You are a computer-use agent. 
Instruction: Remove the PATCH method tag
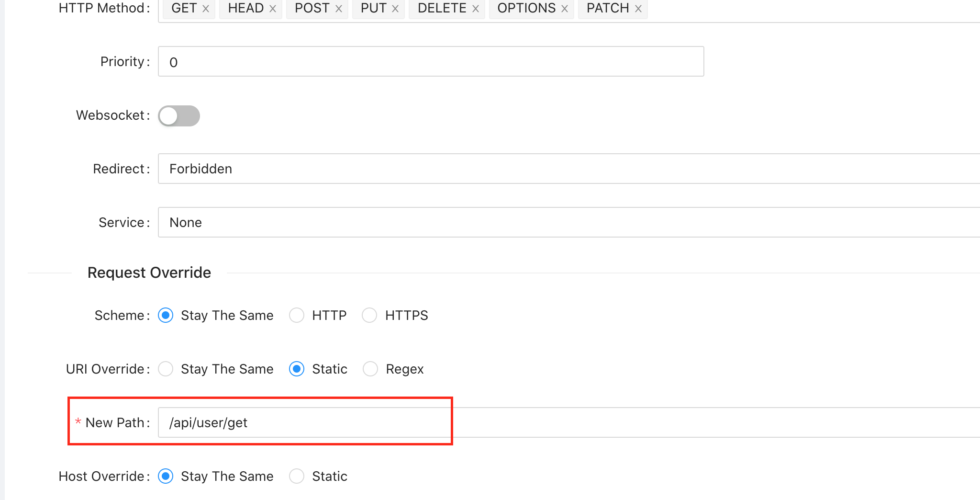point(638,8)
